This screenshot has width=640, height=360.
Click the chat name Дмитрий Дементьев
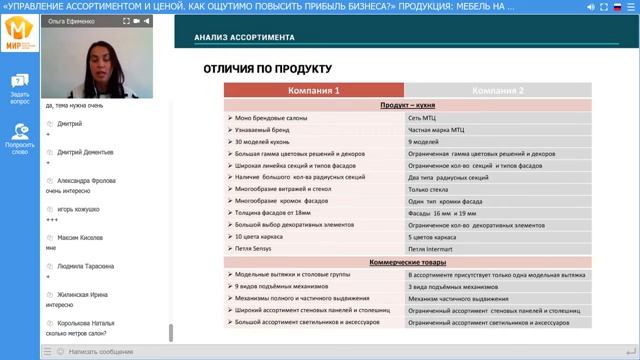click(85, 152)
